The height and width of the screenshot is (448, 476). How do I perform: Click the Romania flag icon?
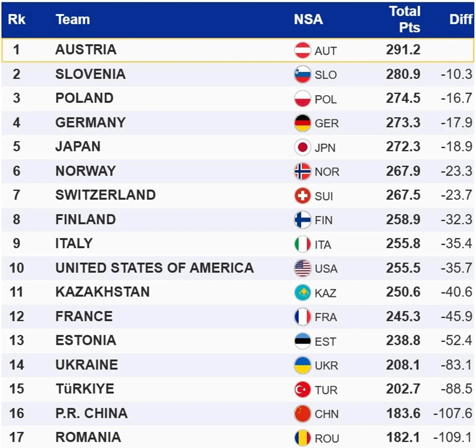(302, 438)
